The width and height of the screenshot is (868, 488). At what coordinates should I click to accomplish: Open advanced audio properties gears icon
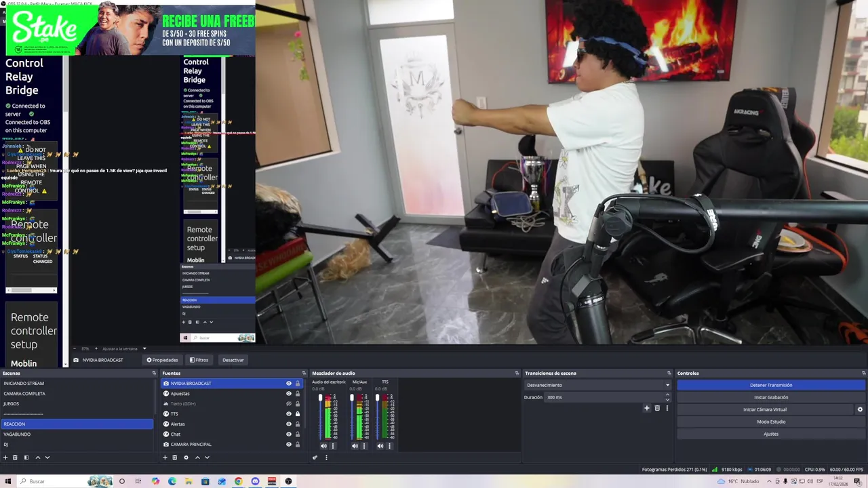point(315,457)
